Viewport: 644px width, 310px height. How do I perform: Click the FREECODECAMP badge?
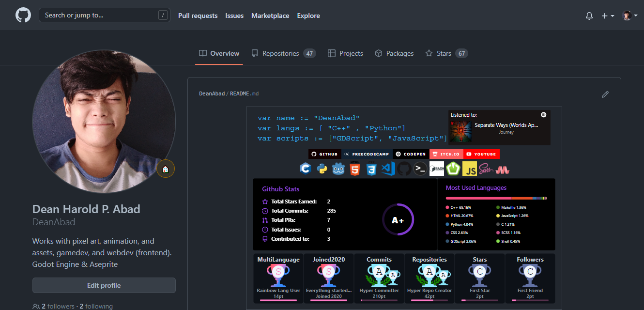coord(367,154)
